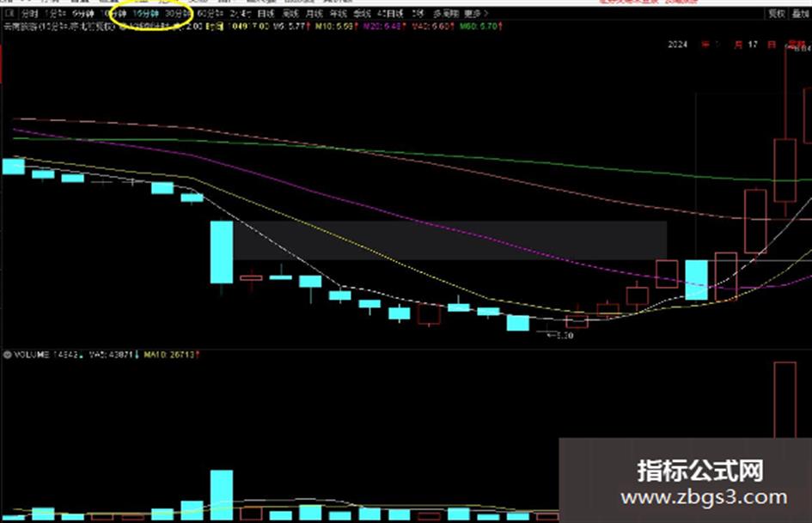Click the 2024 year date label
This screenshot has height=523, width=812.
click(677, 45)
